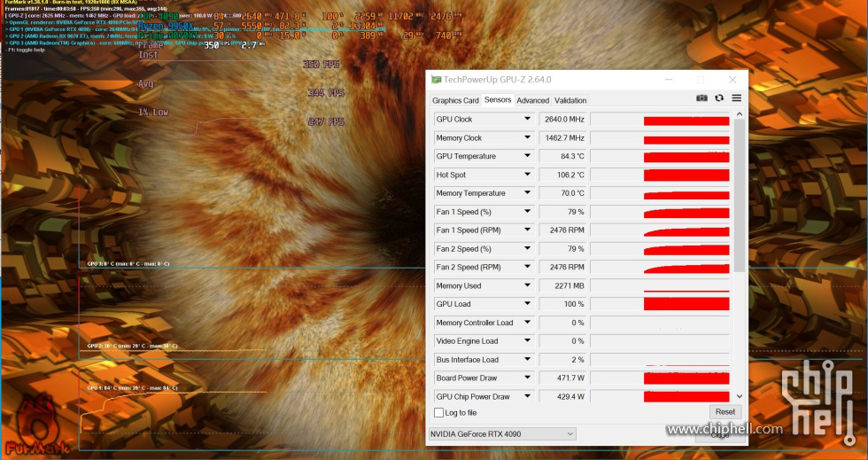Click the 471.7 W Board Power Draw value
The width and height of the screenshot is (868, 460).
click(x=563, y=378)
